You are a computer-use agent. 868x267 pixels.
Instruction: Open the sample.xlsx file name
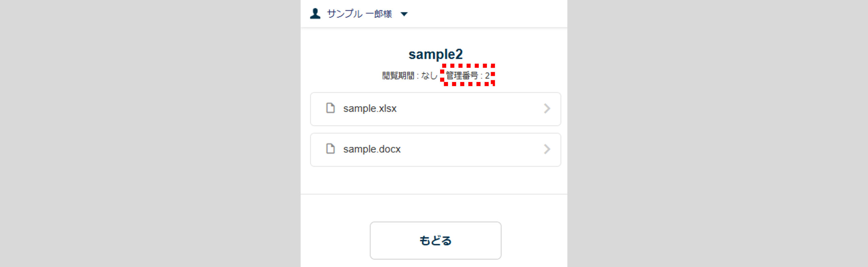[x=370, y=108]
